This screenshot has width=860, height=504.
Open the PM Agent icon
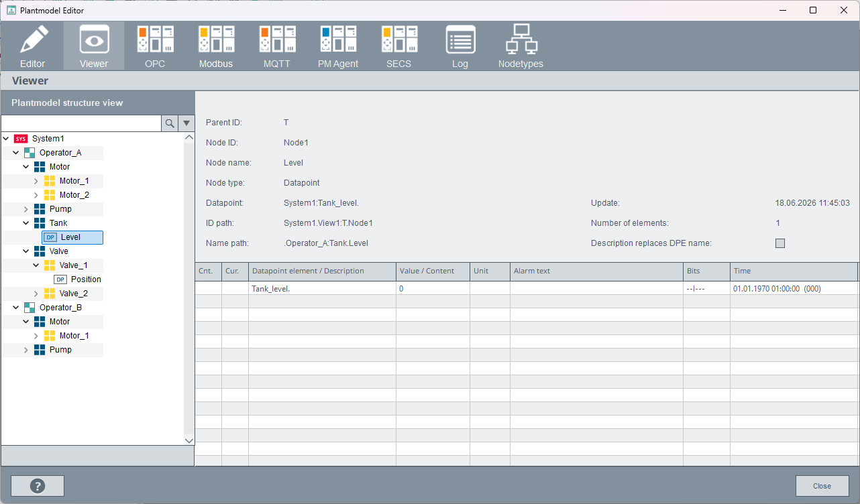[338, 40]
